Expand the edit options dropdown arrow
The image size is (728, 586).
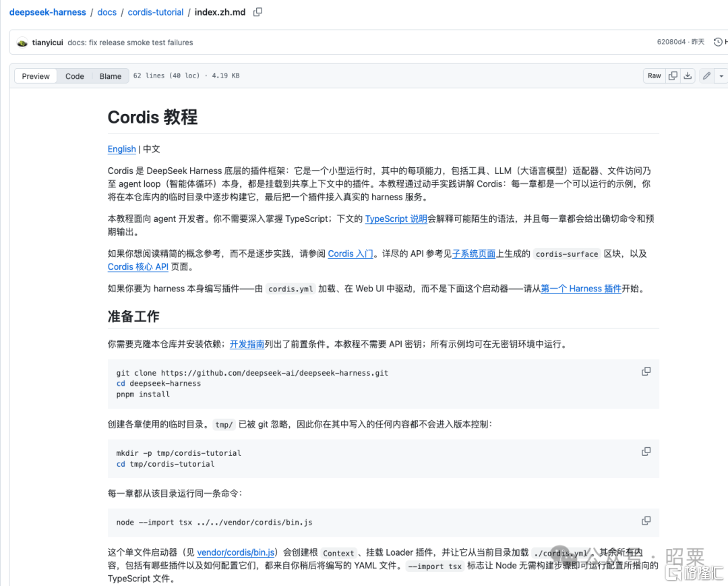coord(721,76)
